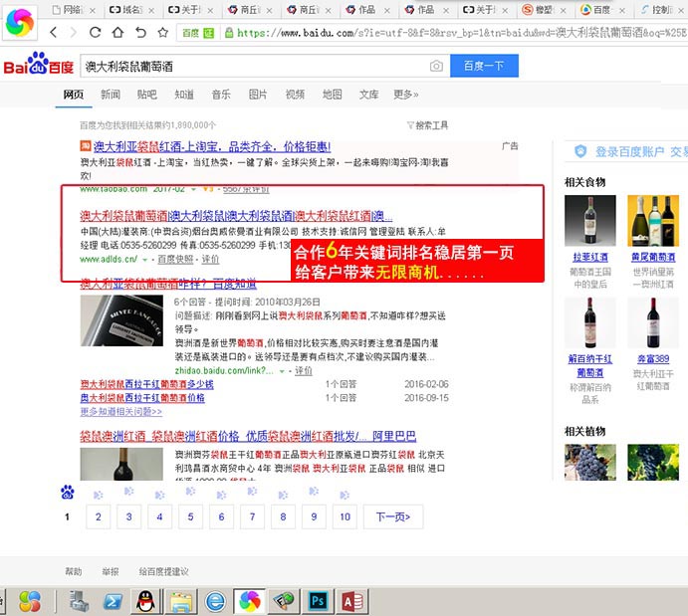
Task: Click the browser back arrow
Action: click(54, 33)
